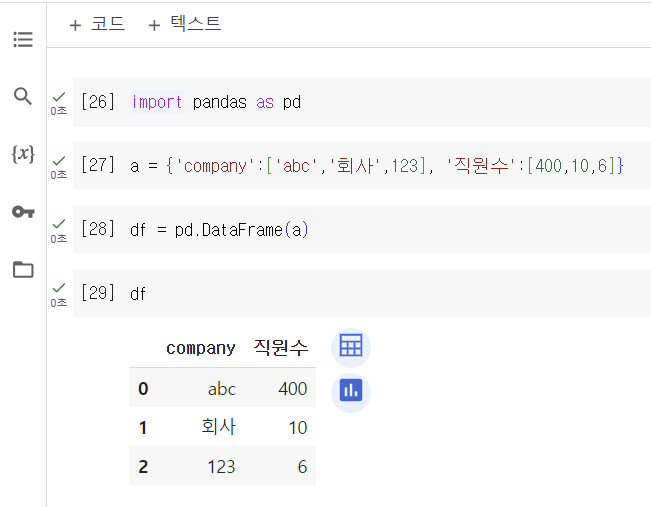This screenshot has width=651, height=507.
Task: Open the files folder icon
Action: tap(23, 269)
